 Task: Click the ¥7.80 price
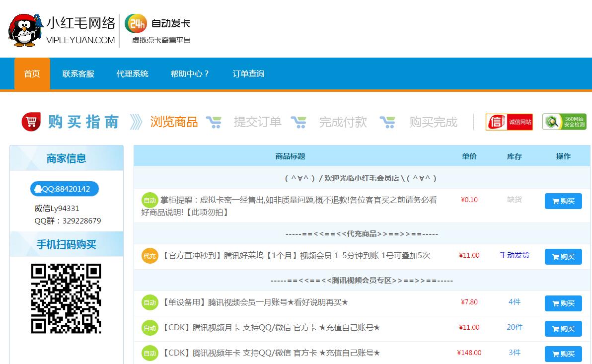tap(469, 302)
